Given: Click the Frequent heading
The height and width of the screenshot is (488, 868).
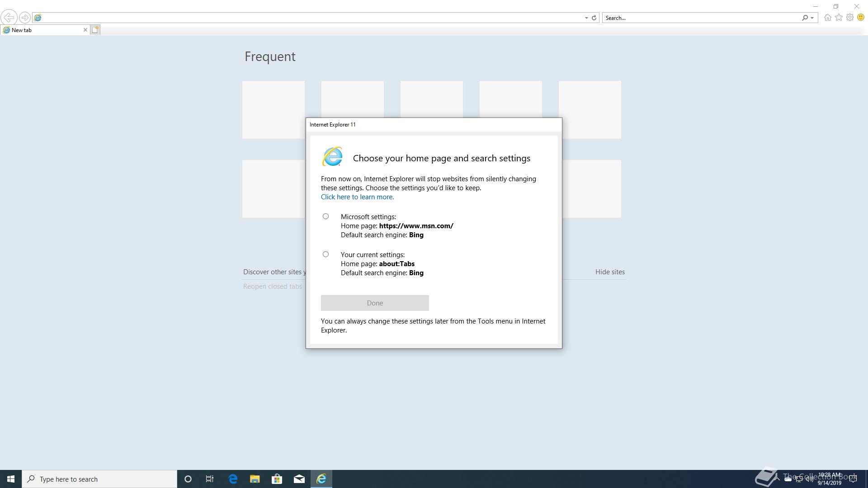Looking at the screenshot, I should [270, 56].
